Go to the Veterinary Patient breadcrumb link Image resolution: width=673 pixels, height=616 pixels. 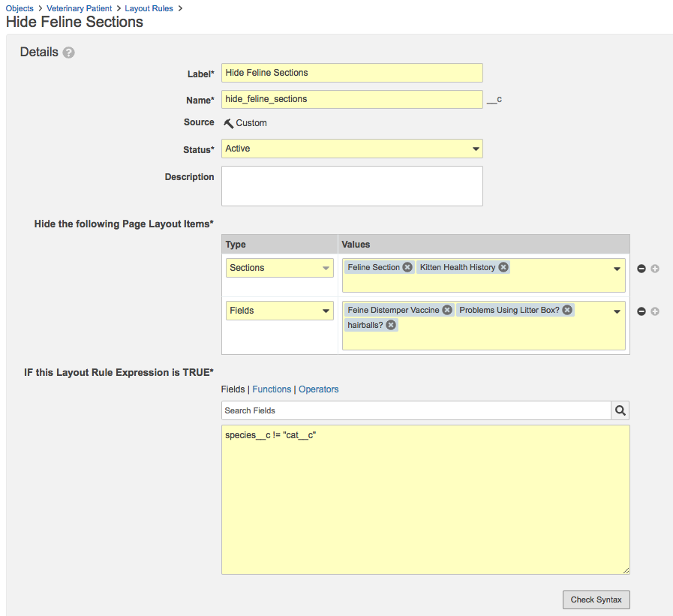[79, 8]
